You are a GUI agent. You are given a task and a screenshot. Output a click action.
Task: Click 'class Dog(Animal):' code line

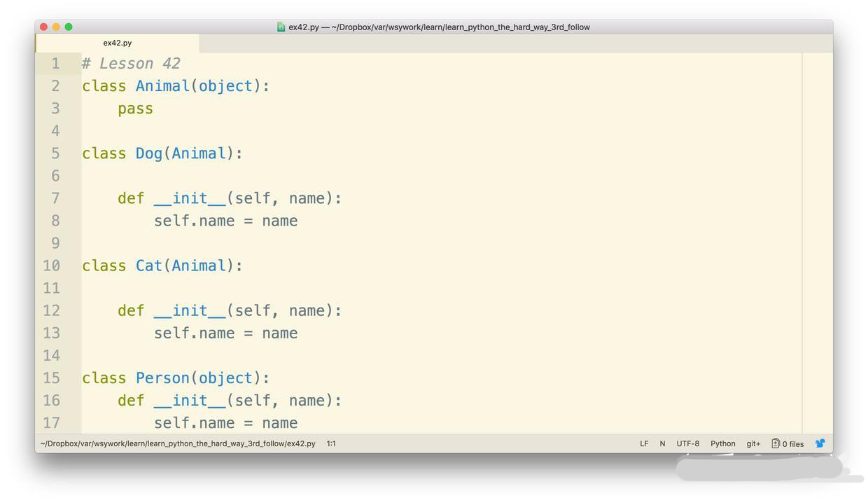(x=162, y=153)
